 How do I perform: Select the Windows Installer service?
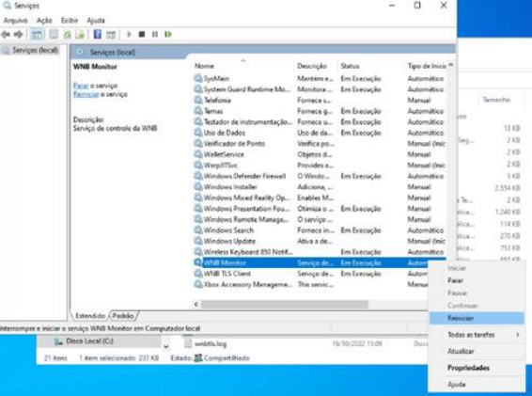319,187
